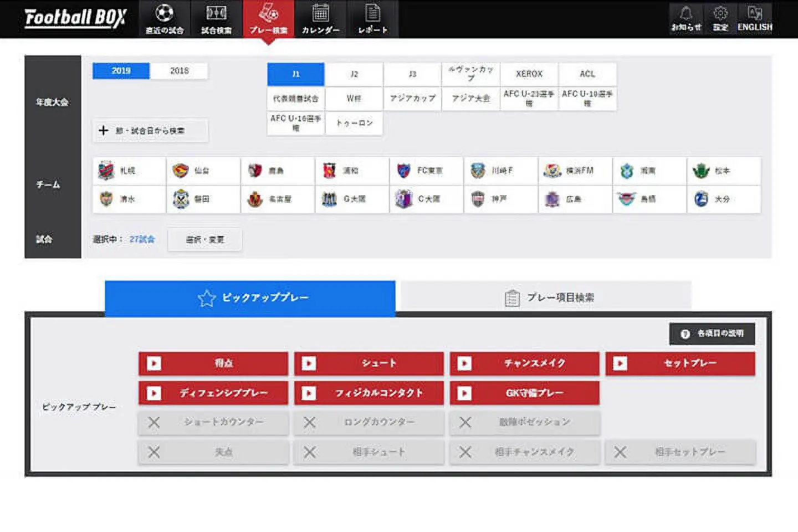The width and height of the screenshot is (798, 532).
Task: Click the お知らせ notification bell icon
Action: [x=686, y=14]
